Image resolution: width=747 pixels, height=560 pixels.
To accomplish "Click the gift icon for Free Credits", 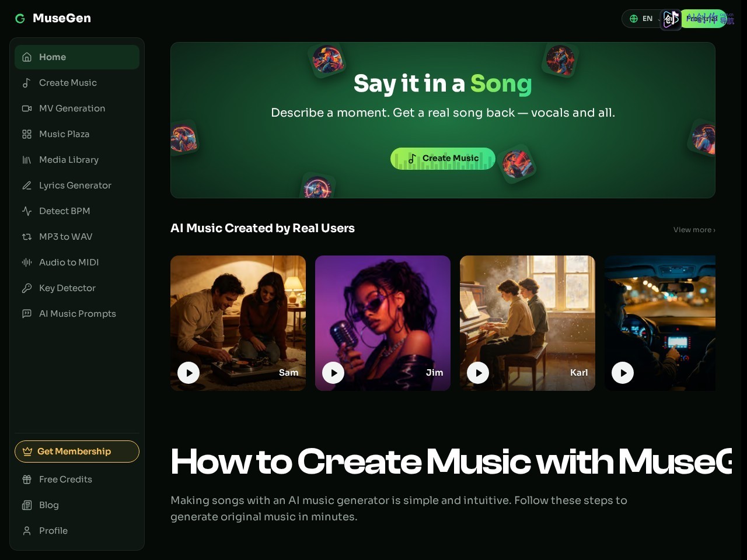I will 27,480.
